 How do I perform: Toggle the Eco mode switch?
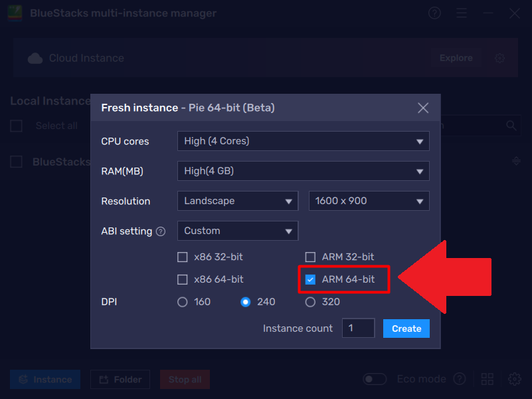pyautogui.click(x=375, y=379)
